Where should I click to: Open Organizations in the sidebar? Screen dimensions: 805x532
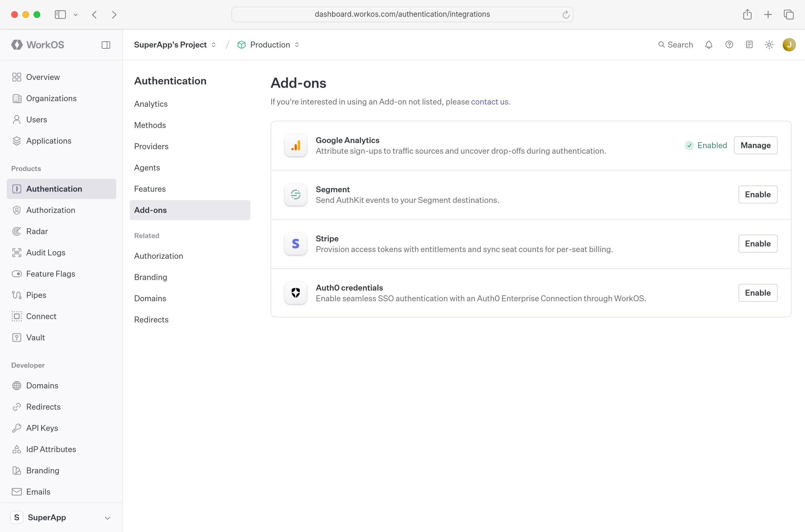(x=61, y=98)
